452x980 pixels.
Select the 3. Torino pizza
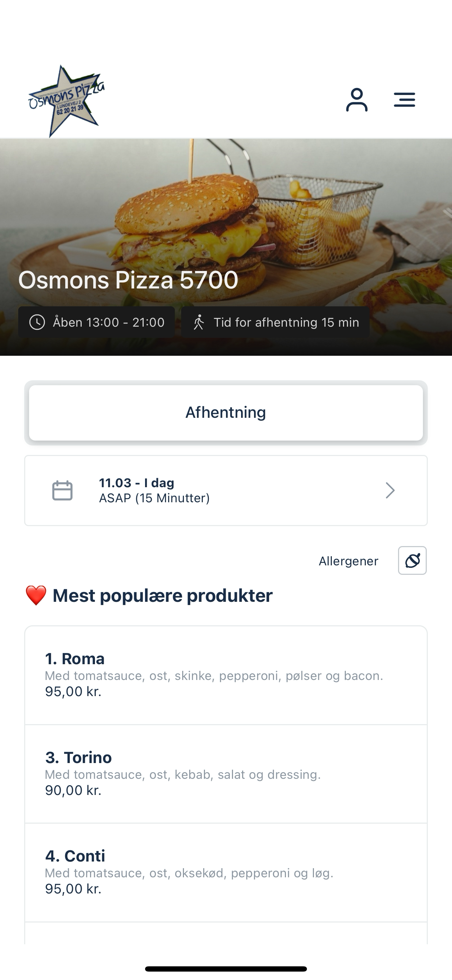(226, 774)
